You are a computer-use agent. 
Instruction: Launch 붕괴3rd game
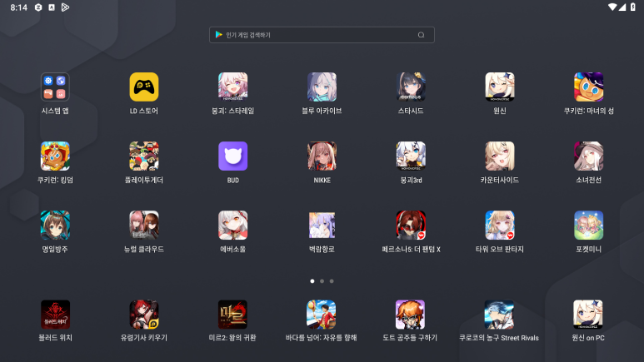pos(411,156)
